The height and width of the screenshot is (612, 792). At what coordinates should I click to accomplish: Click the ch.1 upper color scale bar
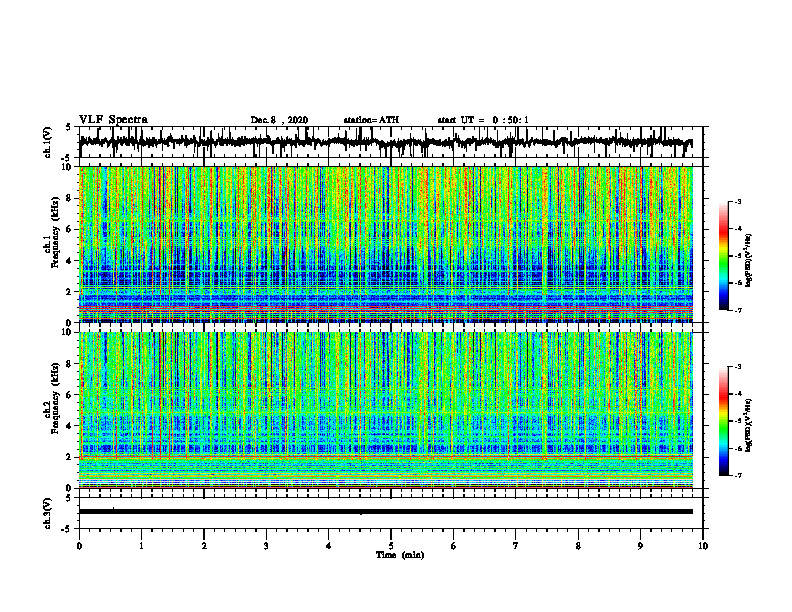pos(724,256)
